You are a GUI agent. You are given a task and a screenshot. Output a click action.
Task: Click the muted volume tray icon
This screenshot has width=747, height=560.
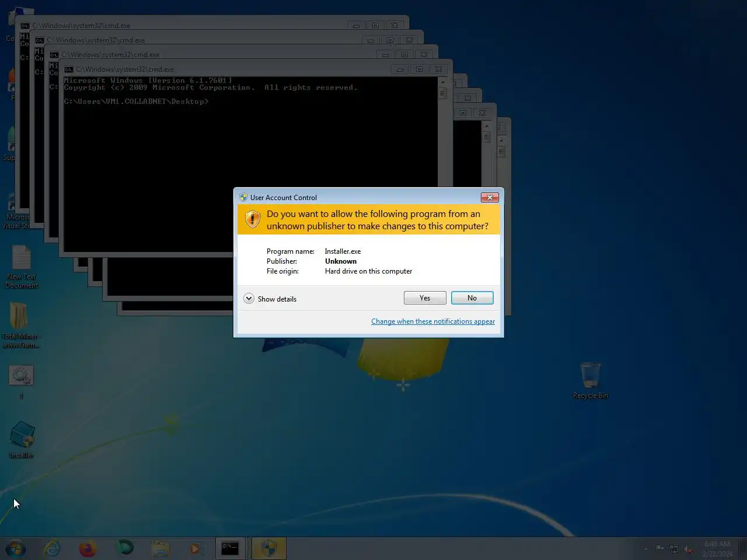(x=689, y=549)
